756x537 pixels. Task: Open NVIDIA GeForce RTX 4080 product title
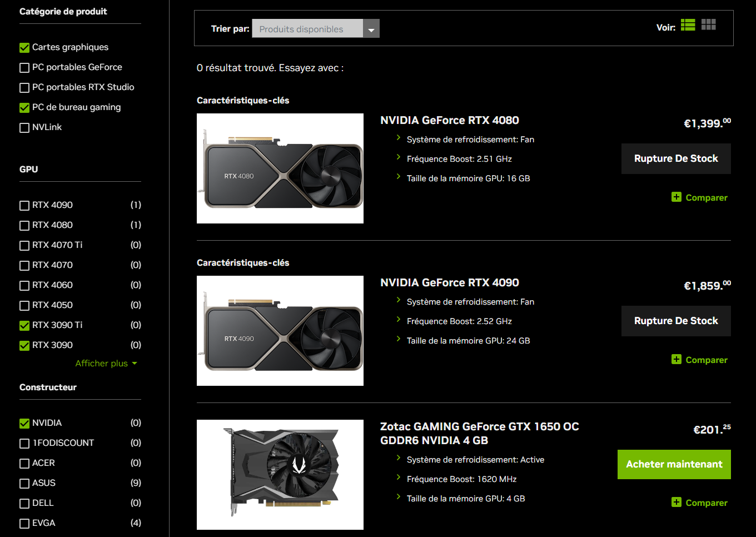pos(450,121)
